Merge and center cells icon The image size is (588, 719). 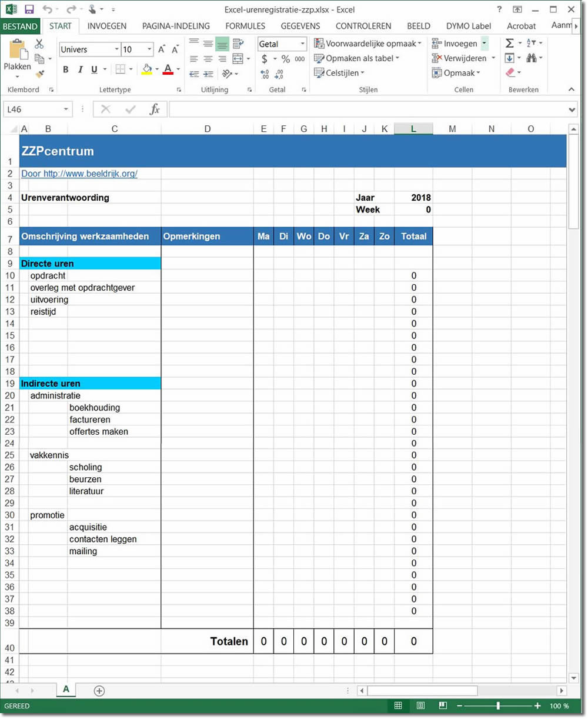[238, 59]
